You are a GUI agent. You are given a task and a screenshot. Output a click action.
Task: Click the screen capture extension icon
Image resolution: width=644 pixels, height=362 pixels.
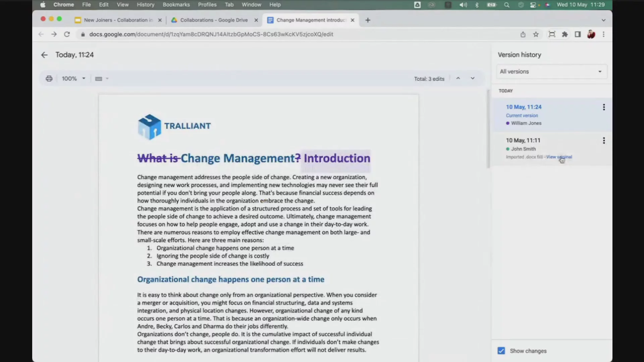(x=552, y=34)
